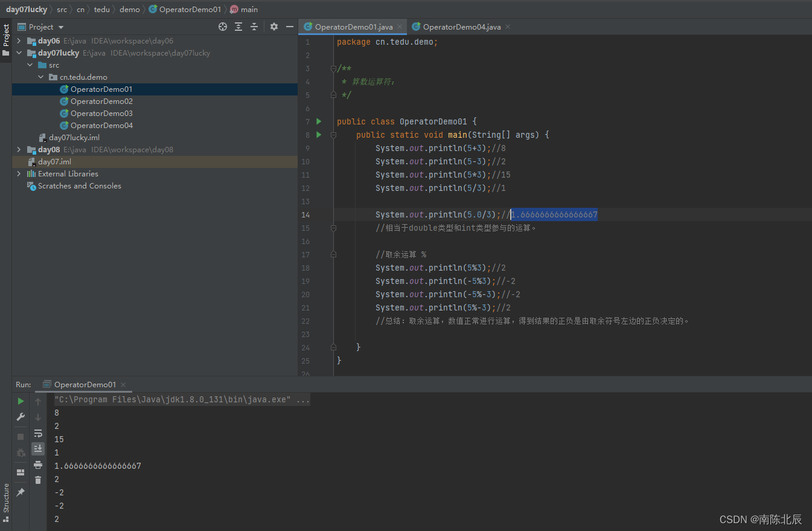The width and height of the screenshot is (812, 531).
Task: Click the java.exe command line in console
Action: 182,400
